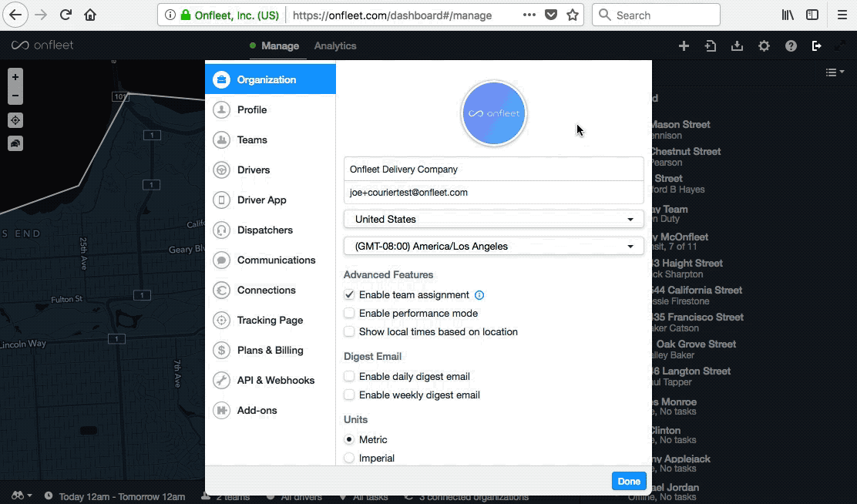Select the Chestnut Street task in the list
This screenshot has width=857, height=504.
685,156
